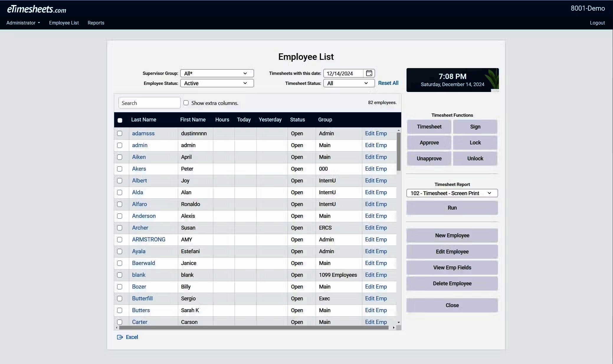Click the Reset All link
613x364 pixels.
pyautogui.click(x=388, y=83)
